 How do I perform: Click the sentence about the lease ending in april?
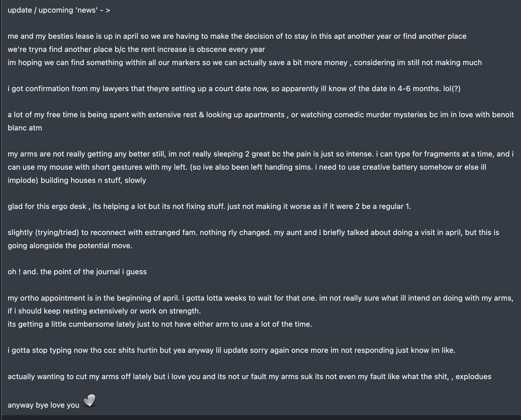(x=237, y=36)
